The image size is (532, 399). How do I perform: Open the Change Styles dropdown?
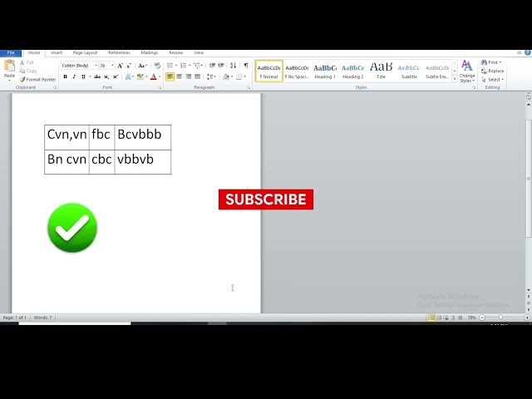point(467,71)
